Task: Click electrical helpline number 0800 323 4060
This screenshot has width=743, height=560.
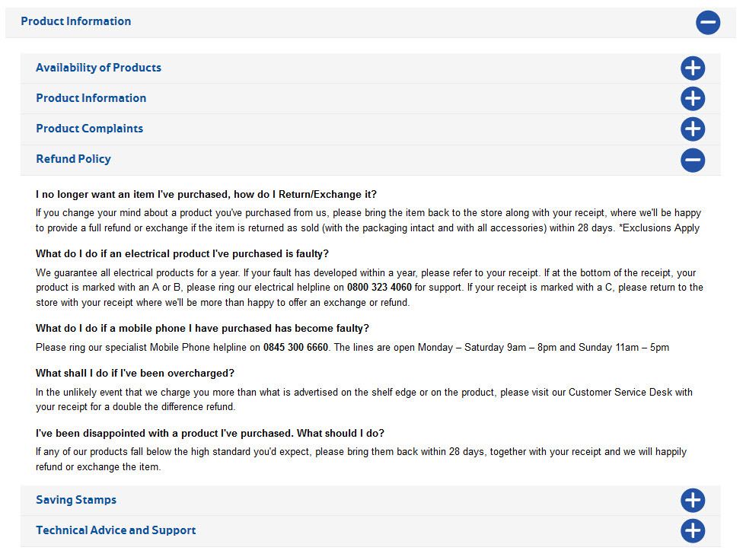Action: click(379, 287)
